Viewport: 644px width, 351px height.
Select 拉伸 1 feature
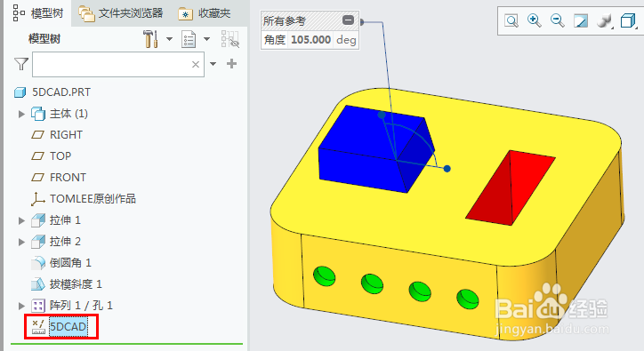pos(65,220)
